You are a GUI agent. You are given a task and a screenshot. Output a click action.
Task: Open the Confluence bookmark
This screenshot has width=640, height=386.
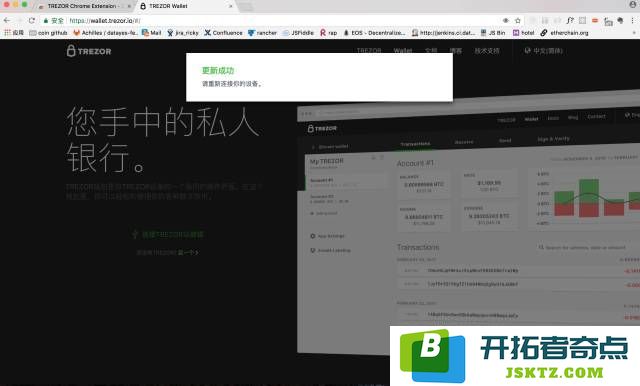coord(223,33)
